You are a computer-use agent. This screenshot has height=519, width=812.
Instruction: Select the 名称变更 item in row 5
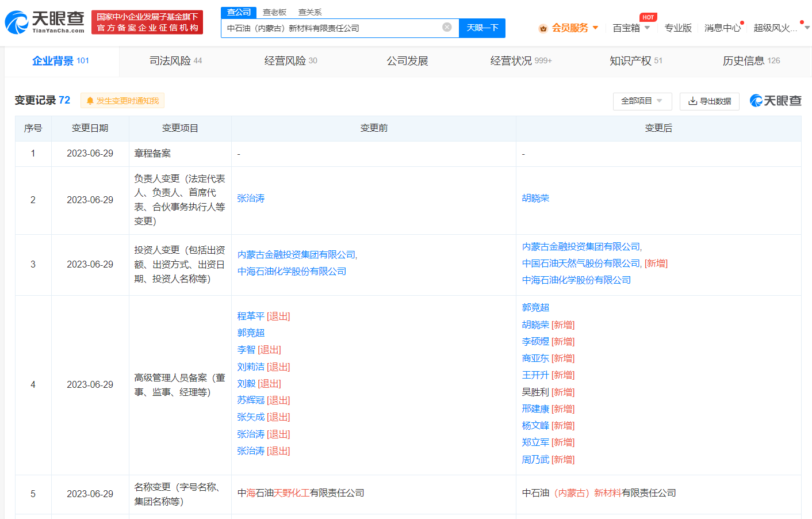pyautogui.click(x=178, y=494)
